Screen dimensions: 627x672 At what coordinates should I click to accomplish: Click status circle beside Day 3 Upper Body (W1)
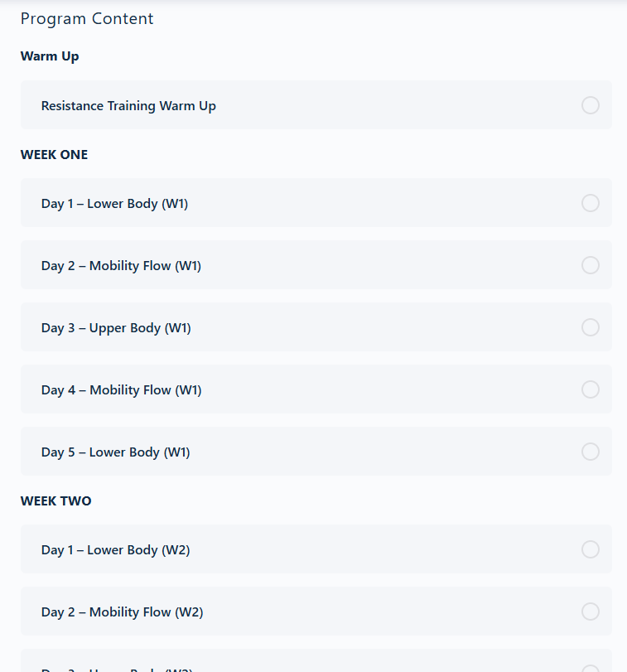[x=591, y=327]
